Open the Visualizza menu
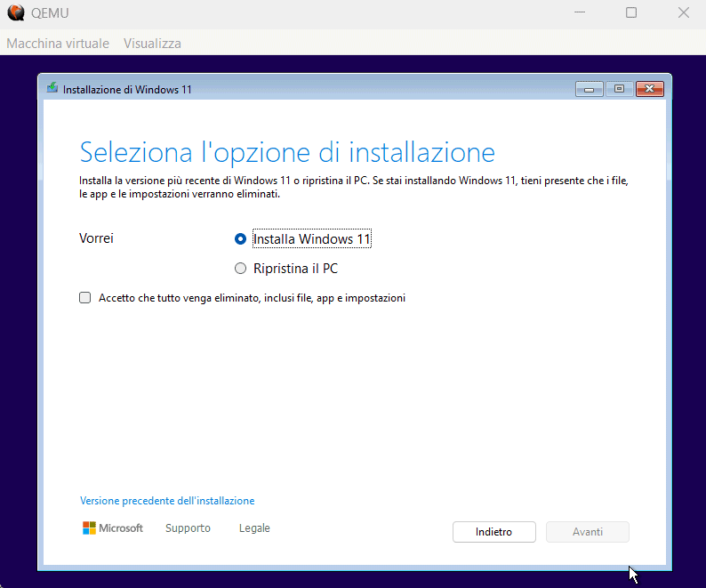706x588 pixels. [x=152, y=44]
